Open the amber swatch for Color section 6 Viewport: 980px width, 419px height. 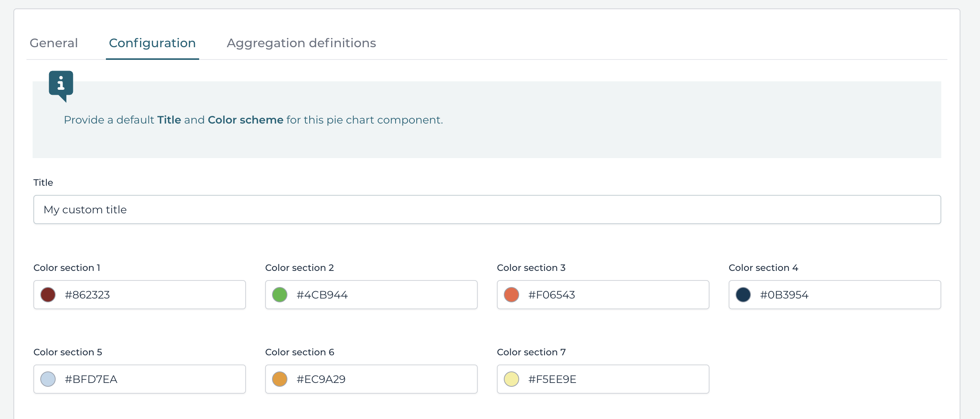click(x=280, y=379)
